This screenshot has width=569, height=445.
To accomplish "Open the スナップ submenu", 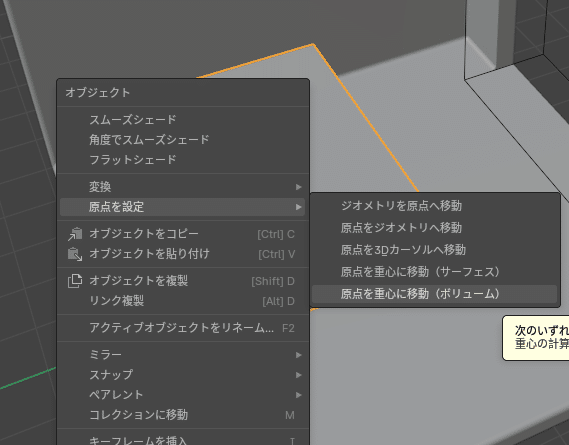I will point(183,375).
